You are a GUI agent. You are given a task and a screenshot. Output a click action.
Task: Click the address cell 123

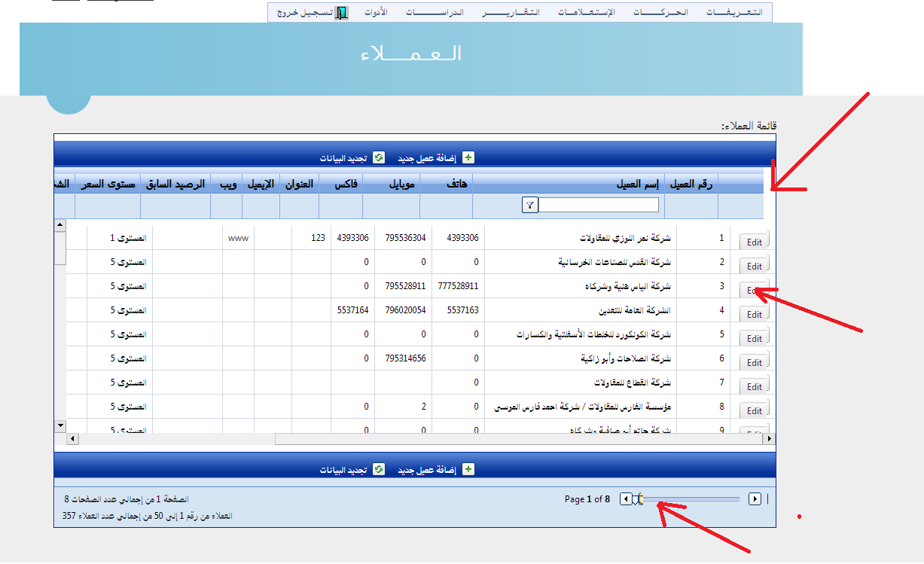click(318, 238)
